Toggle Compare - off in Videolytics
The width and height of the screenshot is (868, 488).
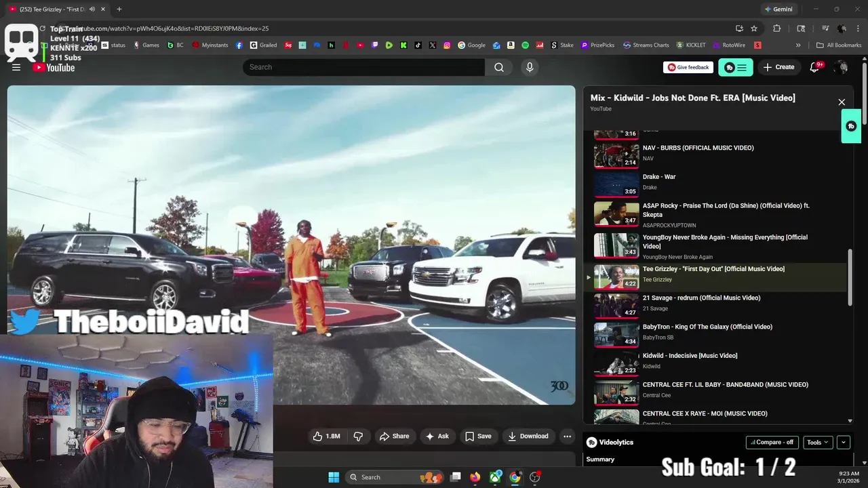772,443
